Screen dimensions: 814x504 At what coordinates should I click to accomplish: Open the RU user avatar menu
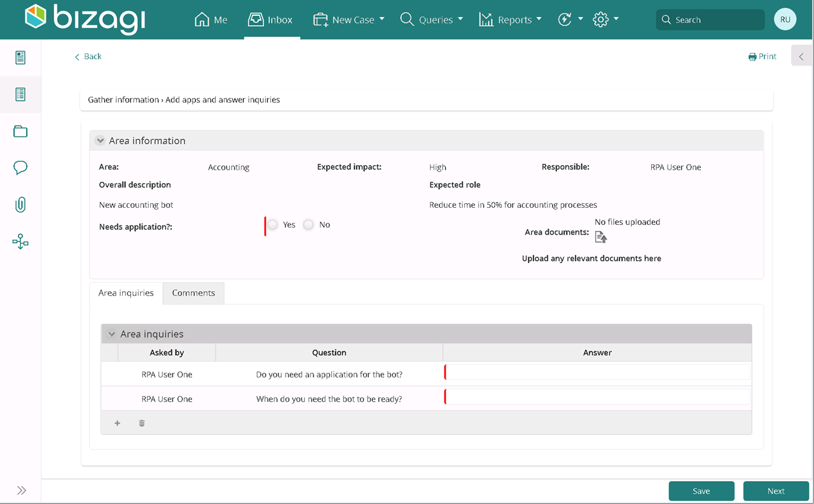tap(785, 20)
